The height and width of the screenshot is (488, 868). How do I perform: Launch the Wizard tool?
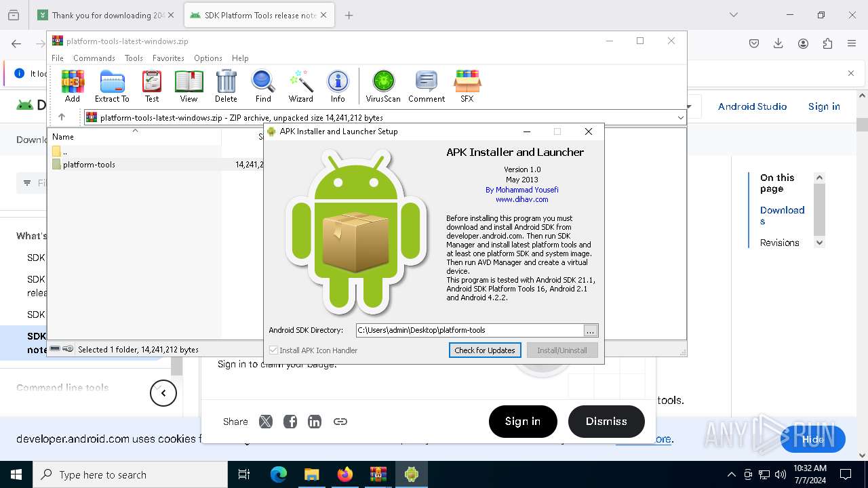coord(300,86)
